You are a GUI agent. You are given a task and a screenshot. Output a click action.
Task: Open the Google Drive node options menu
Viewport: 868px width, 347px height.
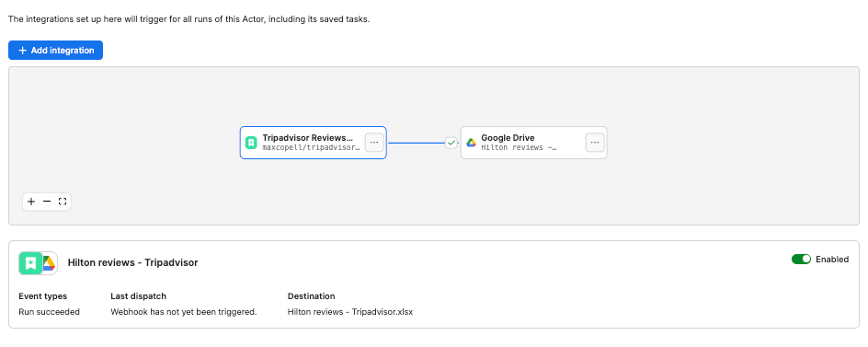point(595,143)
